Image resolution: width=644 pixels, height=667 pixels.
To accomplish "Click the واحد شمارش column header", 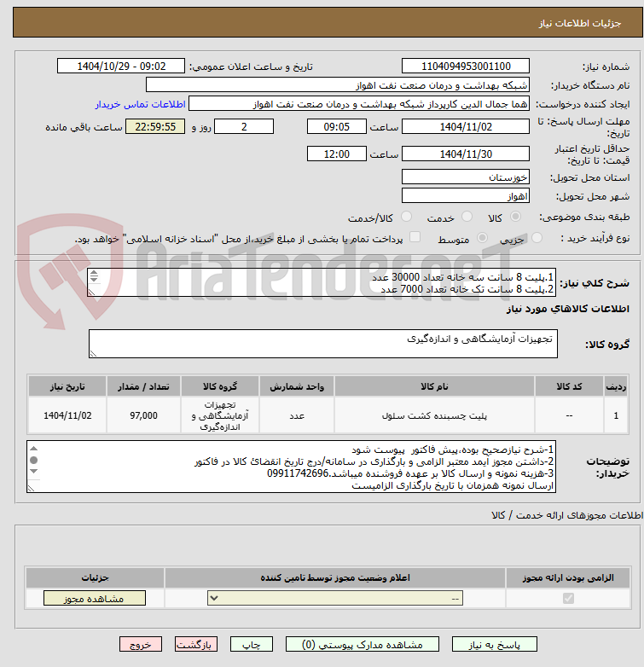I will pyautogui.click(x=297, y=386).
